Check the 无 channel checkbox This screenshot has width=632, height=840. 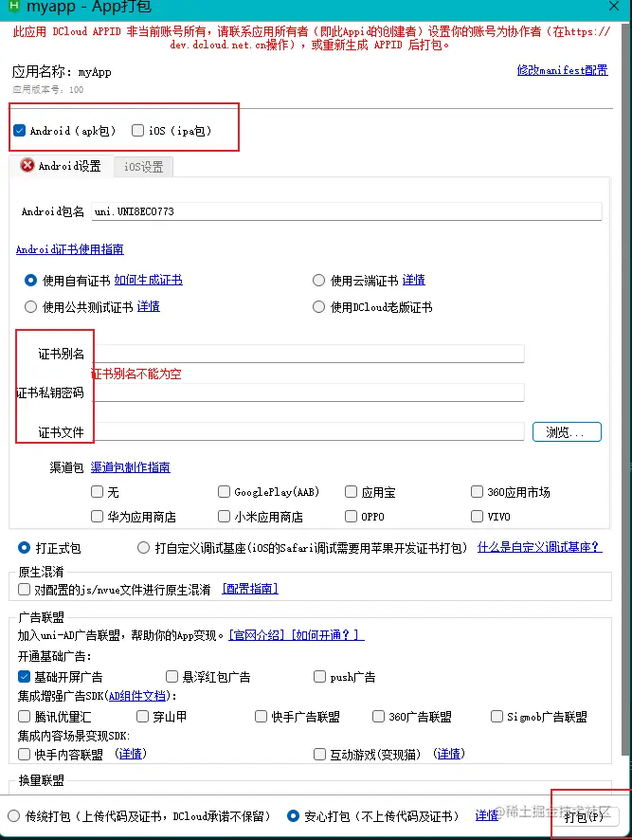click(97, 491)
